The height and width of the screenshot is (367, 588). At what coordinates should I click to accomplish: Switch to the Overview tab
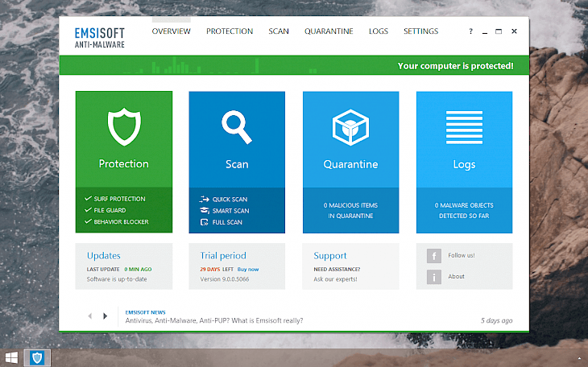pos(171,31)
